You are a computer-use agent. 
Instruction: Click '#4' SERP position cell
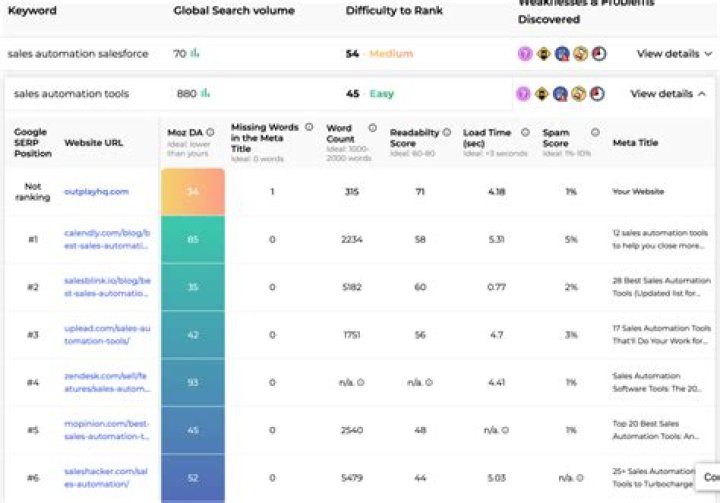click(33, 382)
